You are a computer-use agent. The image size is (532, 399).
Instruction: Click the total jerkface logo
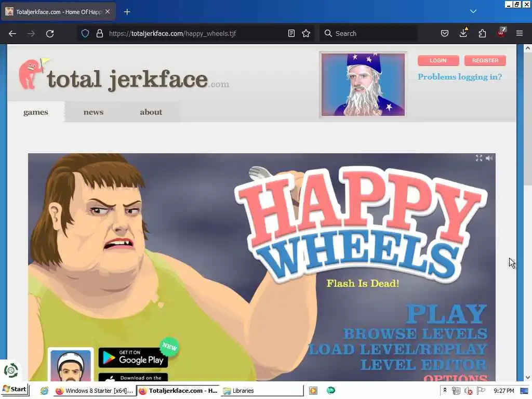pos(124,75)
